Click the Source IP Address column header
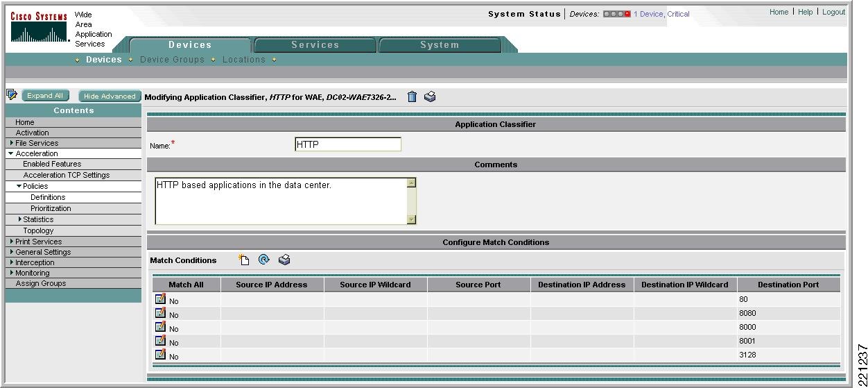Screen dimensions: 868x388 [272, 285]
